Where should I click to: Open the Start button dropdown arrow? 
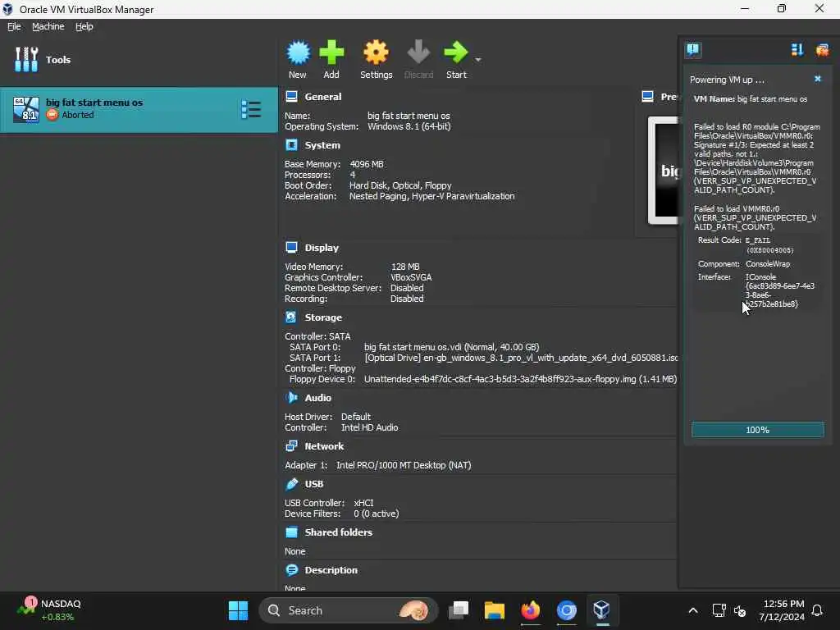[478, 59]
